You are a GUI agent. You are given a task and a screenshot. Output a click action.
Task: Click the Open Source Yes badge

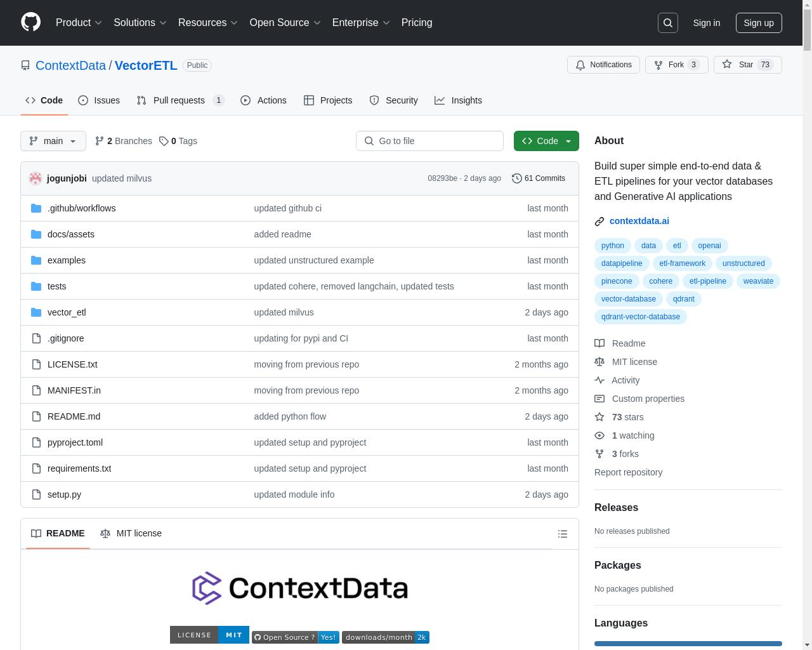tap(296, 637)
